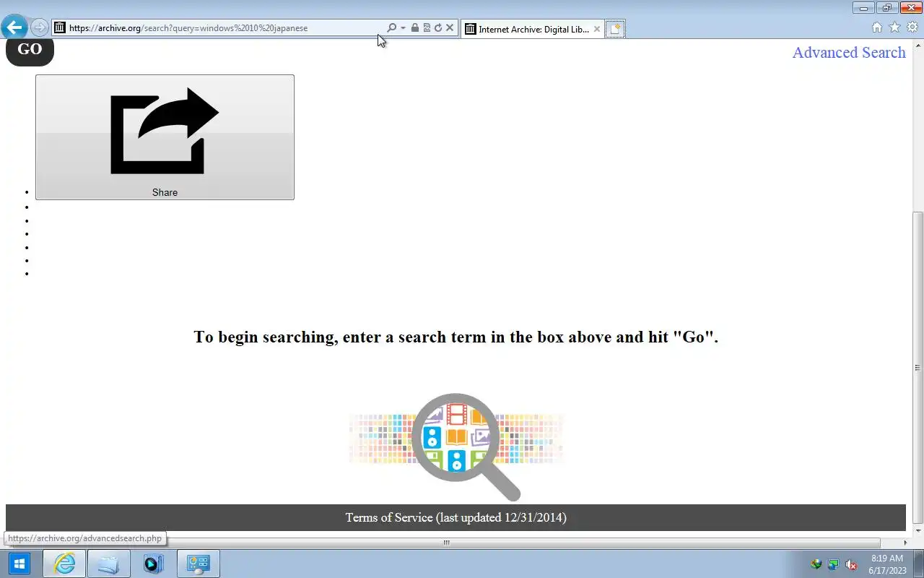Open the Advanced Search link
The height and width of the screenshot is (578, 924).
[849, 53]
